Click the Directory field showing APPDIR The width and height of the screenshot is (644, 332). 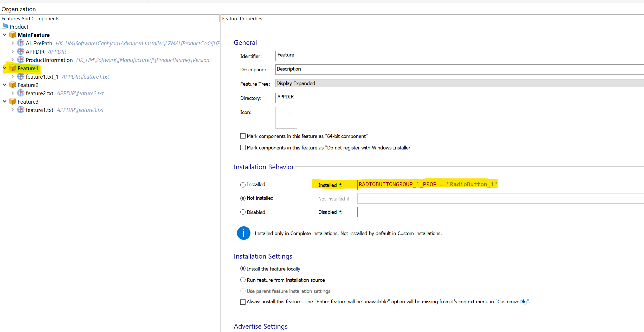point(460,98)
